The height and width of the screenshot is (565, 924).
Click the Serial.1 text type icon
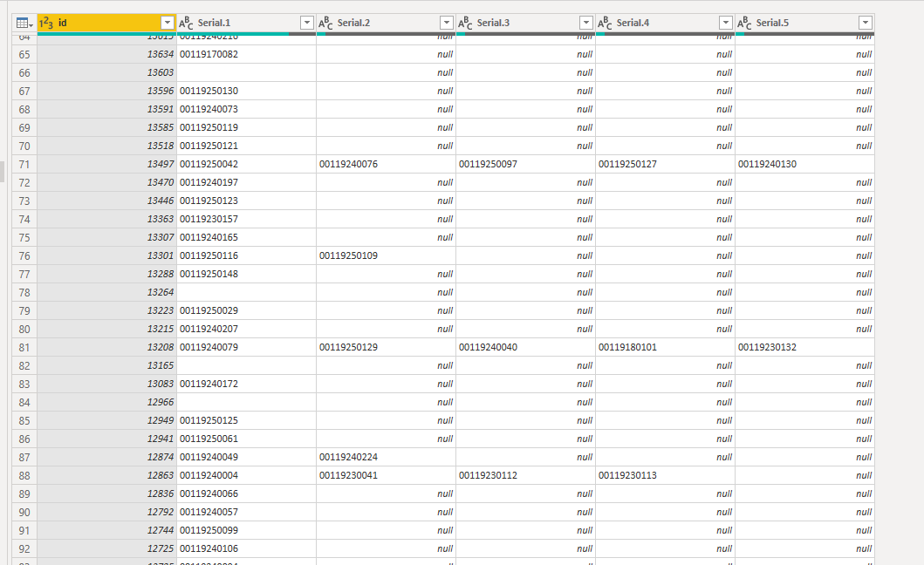(186, 23)
